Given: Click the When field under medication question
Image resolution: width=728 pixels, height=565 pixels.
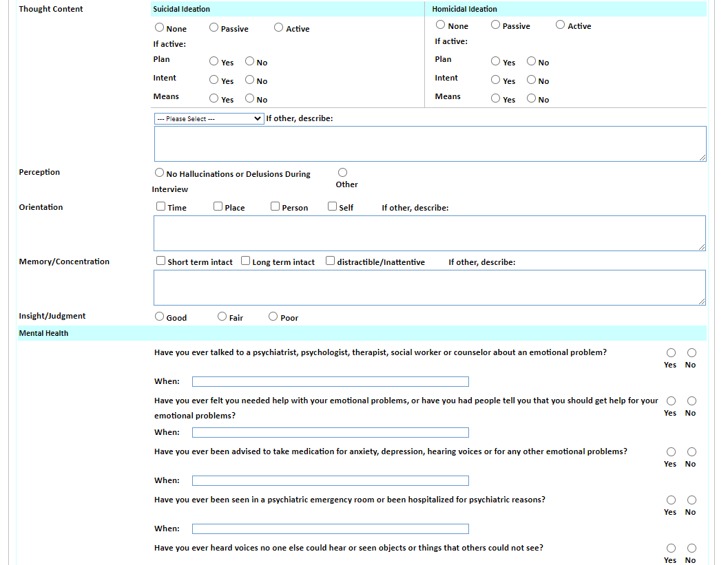Looking at the screenshot, I should coord(331,480).
